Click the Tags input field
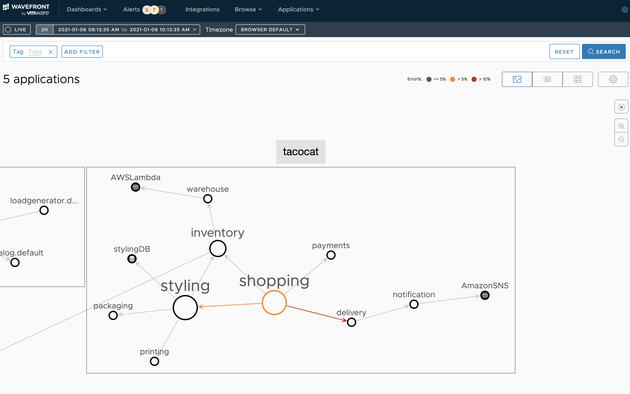The width and height of the screenshot is (630, 394). pyautogui.click(x=36, y=51)
